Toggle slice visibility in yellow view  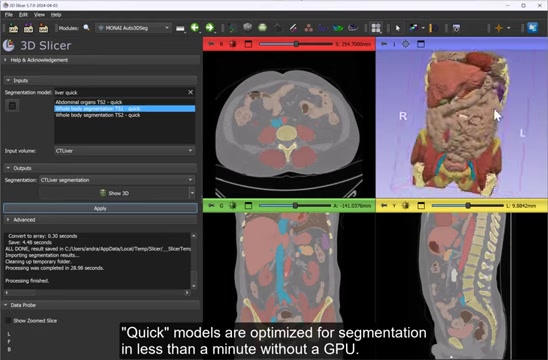[x=406, y=206]
